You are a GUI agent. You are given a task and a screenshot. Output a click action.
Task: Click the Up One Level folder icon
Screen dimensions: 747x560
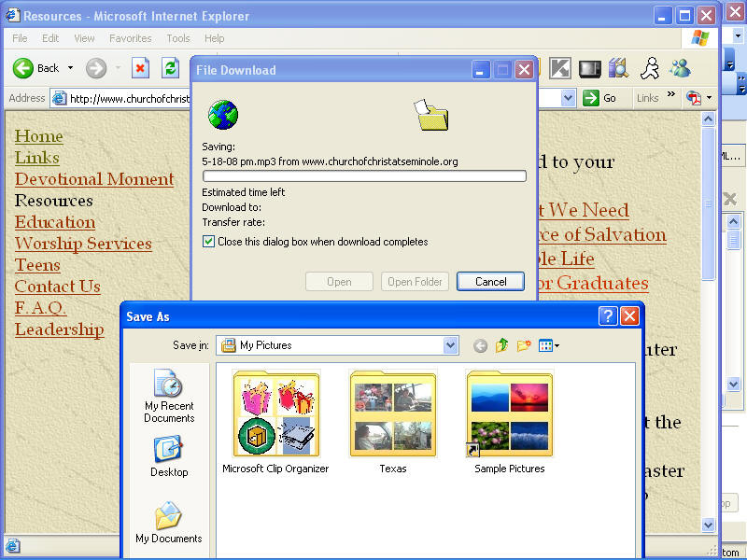[x=502, y=345]
